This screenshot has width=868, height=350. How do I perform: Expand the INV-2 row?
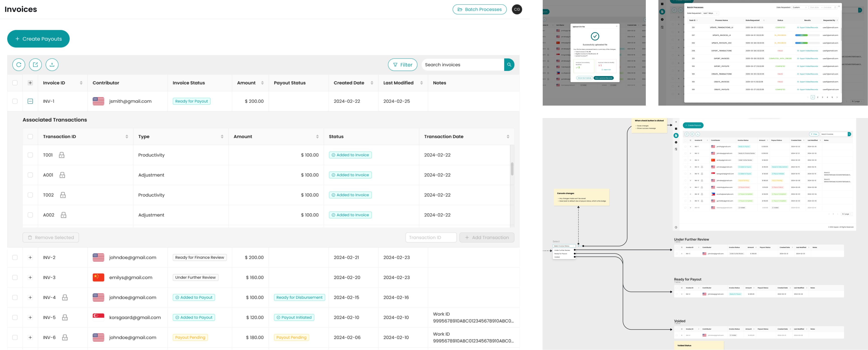(x=30, y=258)
